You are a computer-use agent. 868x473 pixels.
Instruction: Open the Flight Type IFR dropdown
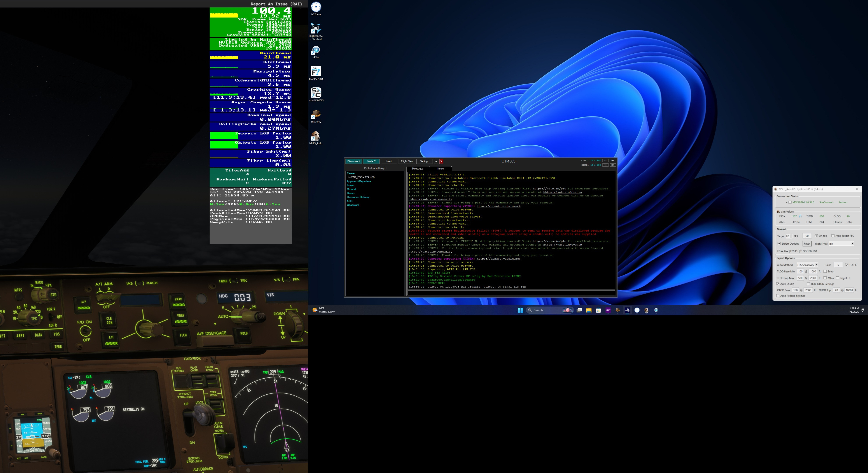coord(841,244)
